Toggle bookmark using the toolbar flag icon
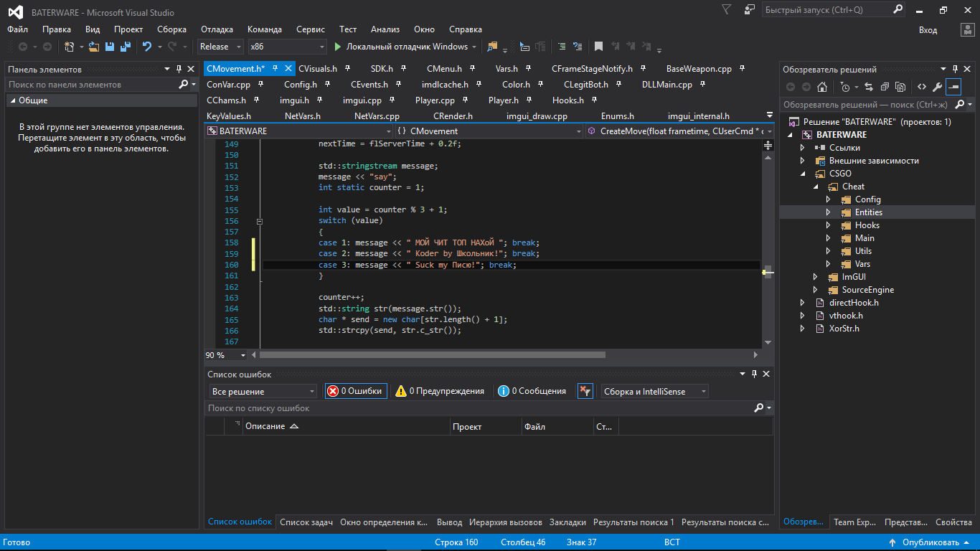This screenshot has height=551, width=980. coord(598,47)
